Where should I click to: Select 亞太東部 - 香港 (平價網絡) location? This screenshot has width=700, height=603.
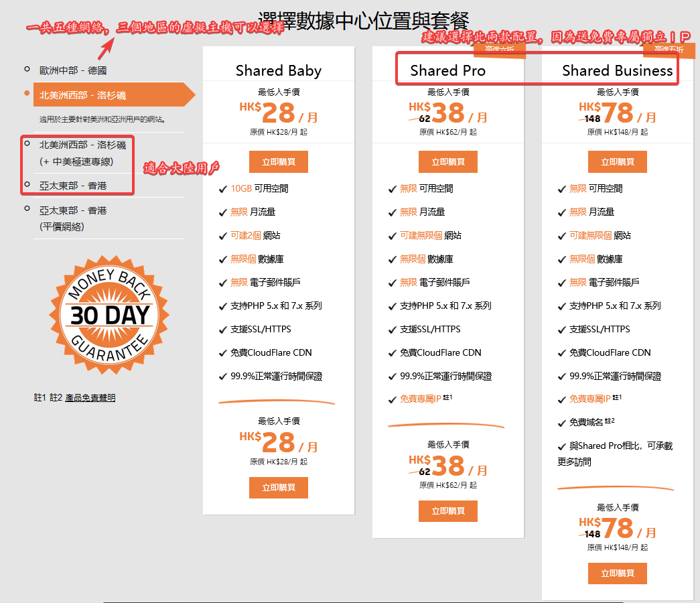coord(73,218)
